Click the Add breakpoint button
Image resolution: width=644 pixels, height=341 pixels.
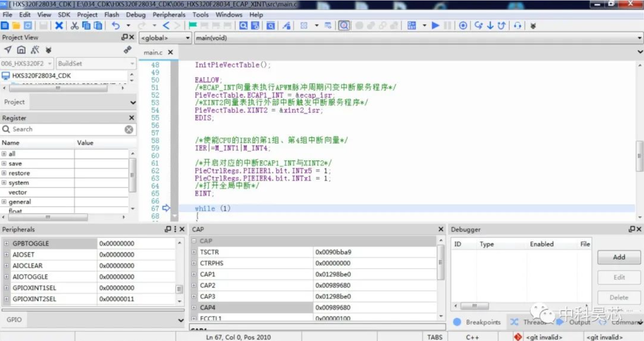tap(619, 257)
